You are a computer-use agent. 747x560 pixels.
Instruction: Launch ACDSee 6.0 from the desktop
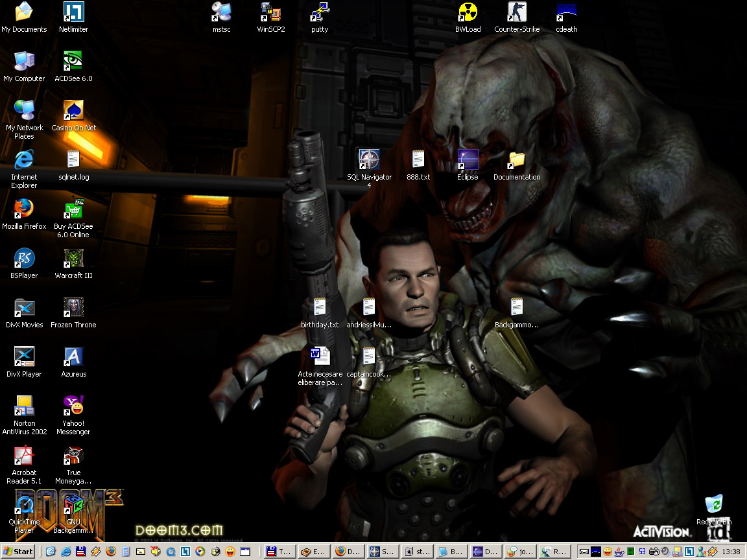[73, 67]
